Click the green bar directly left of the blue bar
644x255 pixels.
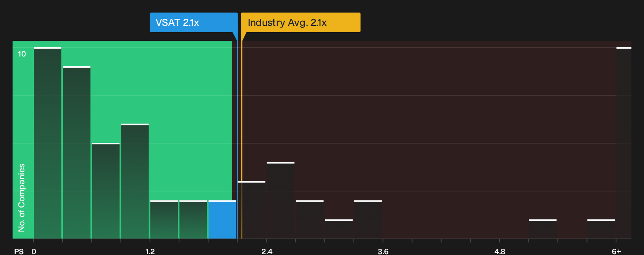[x=193, y=220]
